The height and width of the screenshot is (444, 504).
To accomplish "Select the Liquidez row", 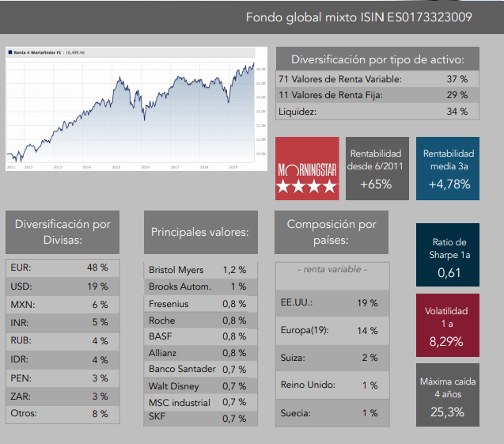I will (x=377, y=112).
